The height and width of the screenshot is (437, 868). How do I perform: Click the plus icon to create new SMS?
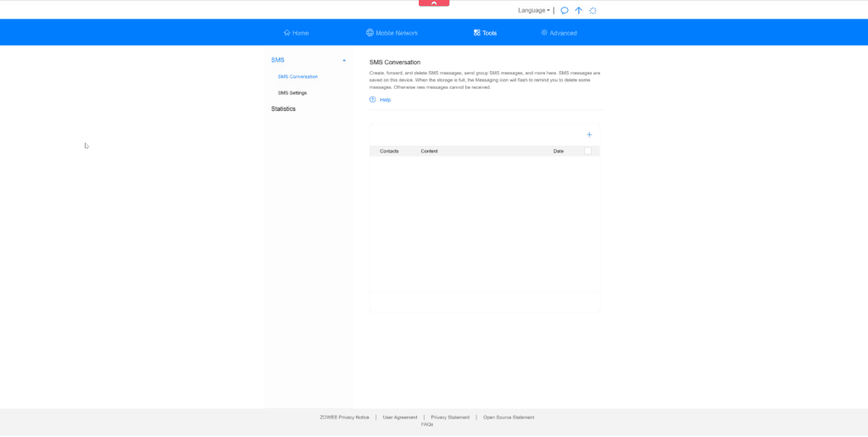click(x=589, y=135)
